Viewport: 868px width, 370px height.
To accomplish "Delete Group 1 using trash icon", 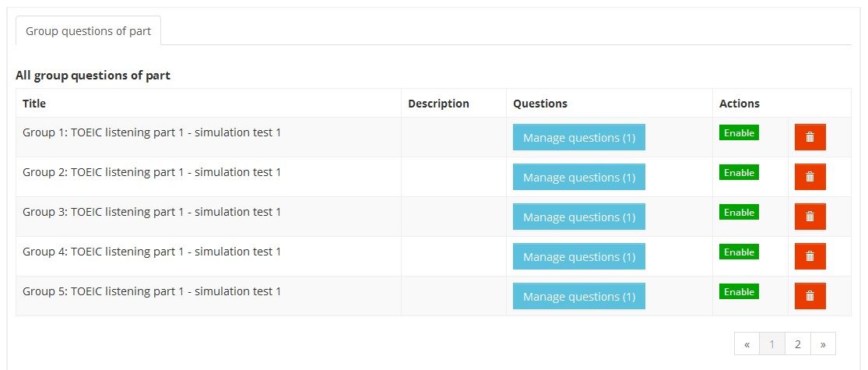I will pyautogui.click(x=810, y=137).
